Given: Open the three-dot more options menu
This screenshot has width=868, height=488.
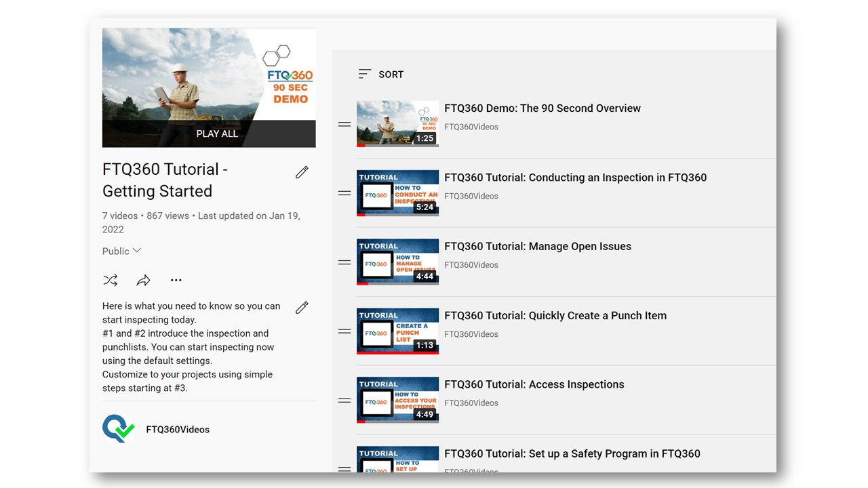Looking at the screenshot, I should 176,280.
